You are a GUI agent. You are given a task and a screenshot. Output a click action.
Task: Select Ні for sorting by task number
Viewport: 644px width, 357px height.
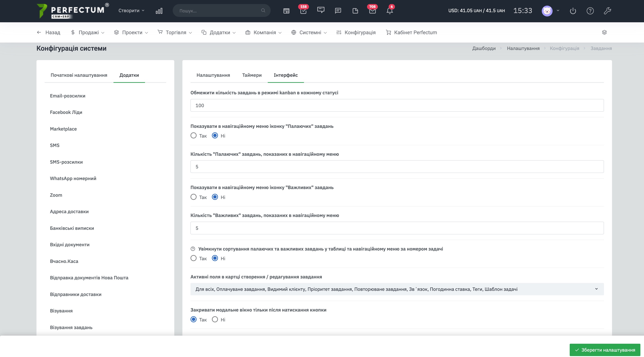(215, 258)
